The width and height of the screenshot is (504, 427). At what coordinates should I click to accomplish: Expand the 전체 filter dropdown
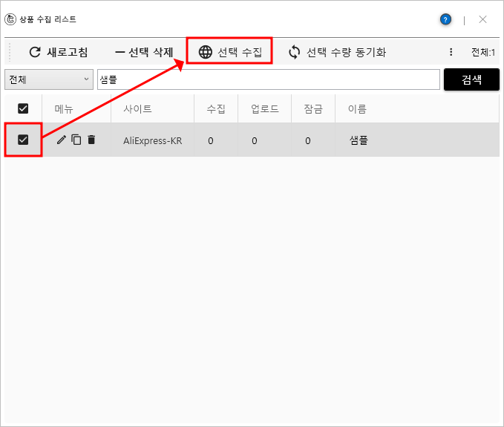(x=49, y=79)
